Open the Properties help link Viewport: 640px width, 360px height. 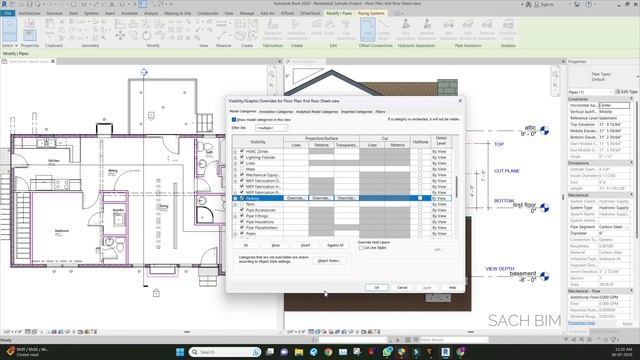582,323
